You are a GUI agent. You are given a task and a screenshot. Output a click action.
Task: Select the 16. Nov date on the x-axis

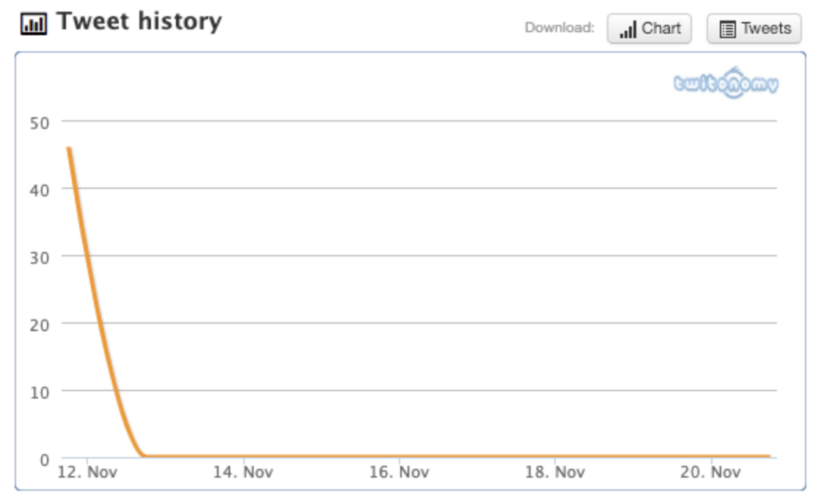coord(400,472)
